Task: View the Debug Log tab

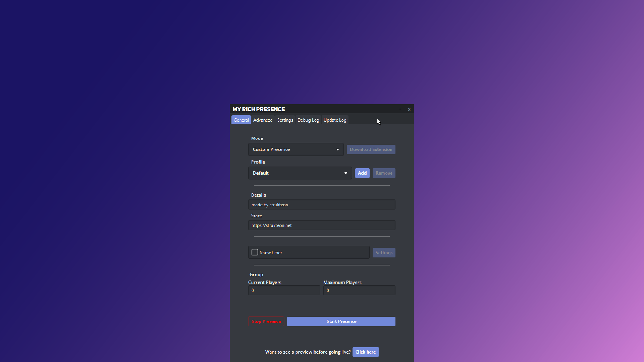Action: (308, 120)
